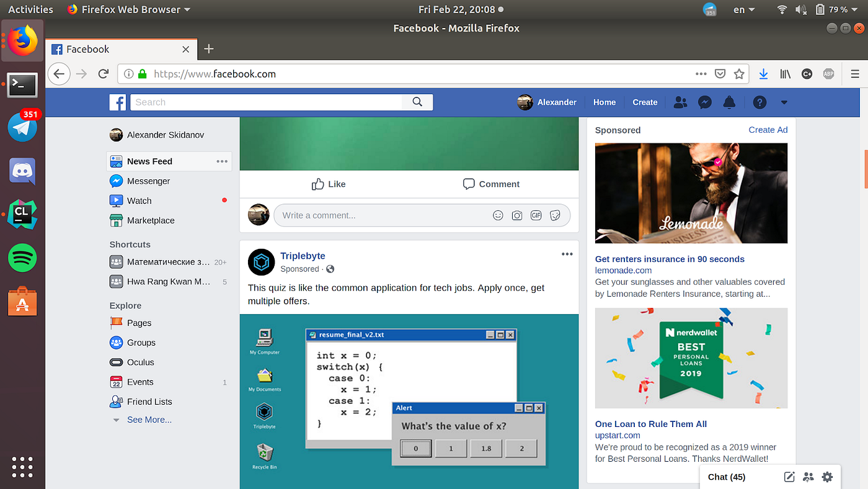Click Create in Facebook header

tap(645, 102)
